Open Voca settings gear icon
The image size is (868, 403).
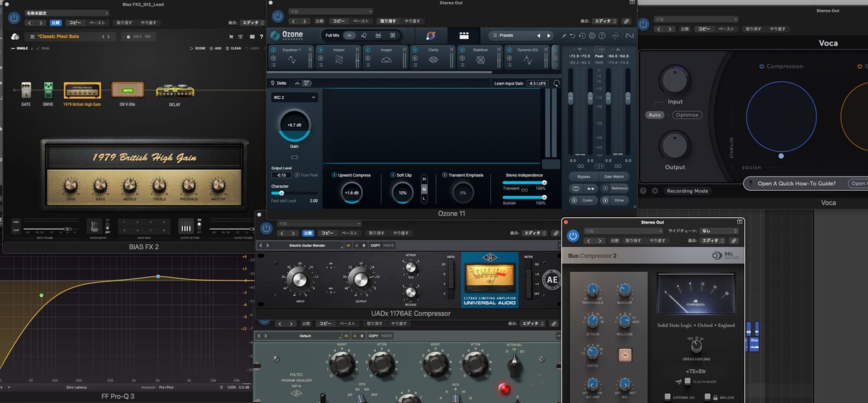point(655,191)
